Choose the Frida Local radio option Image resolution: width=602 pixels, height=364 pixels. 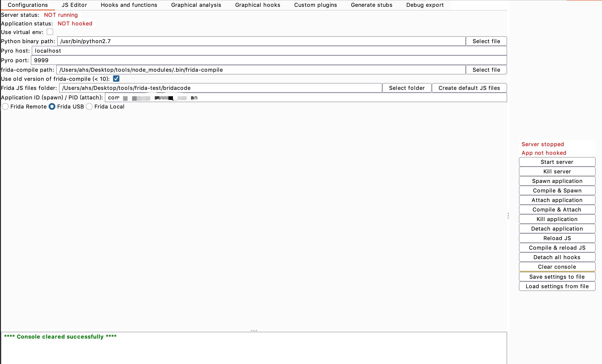point(89,106)
